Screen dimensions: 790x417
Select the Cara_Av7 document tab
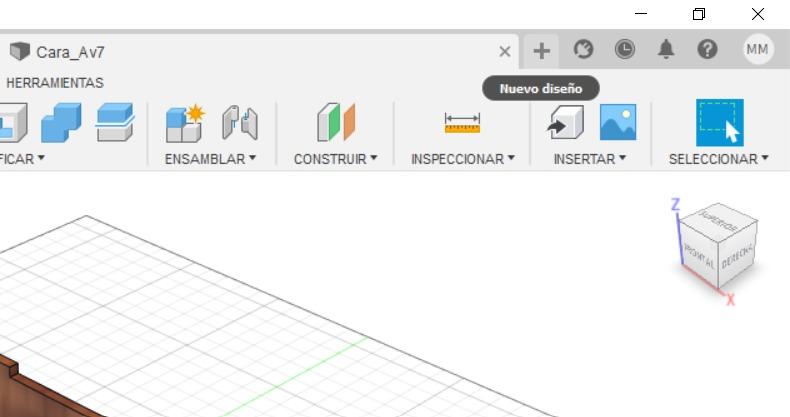point(258,51)
